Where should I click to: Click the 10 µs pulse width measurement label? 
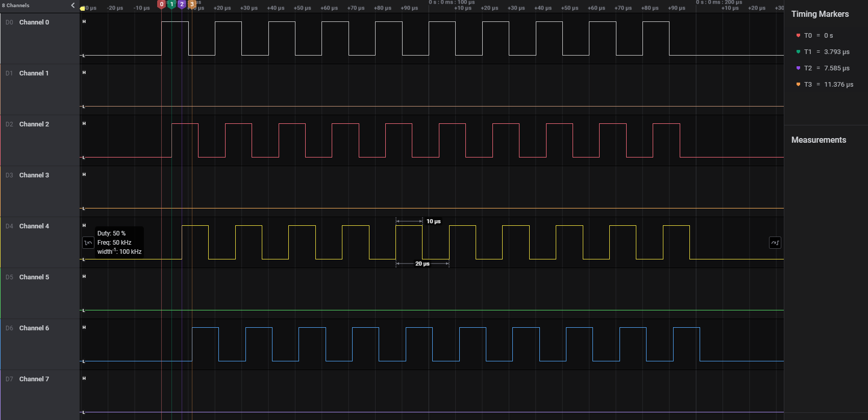point(433,221)
